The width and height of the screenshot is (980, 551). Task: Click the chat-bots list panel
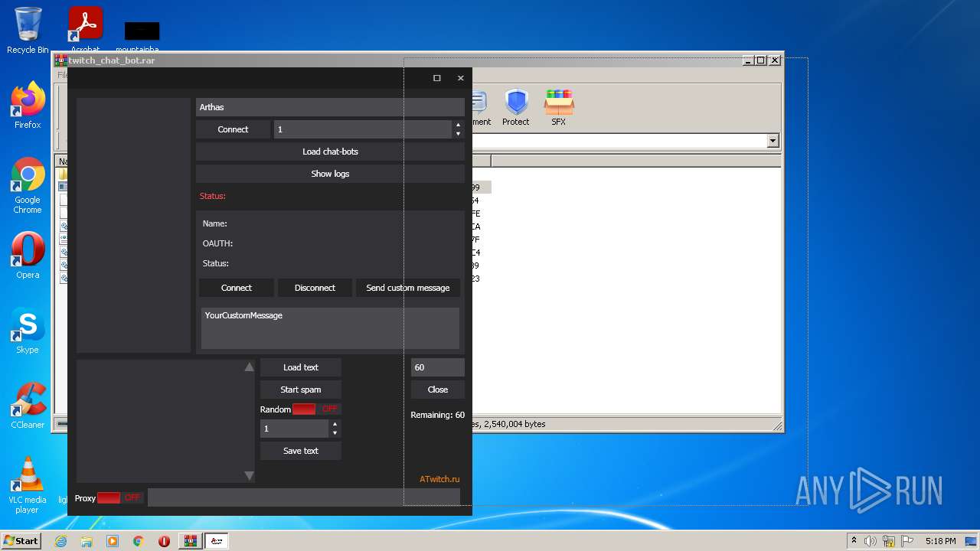coord(133,225)
